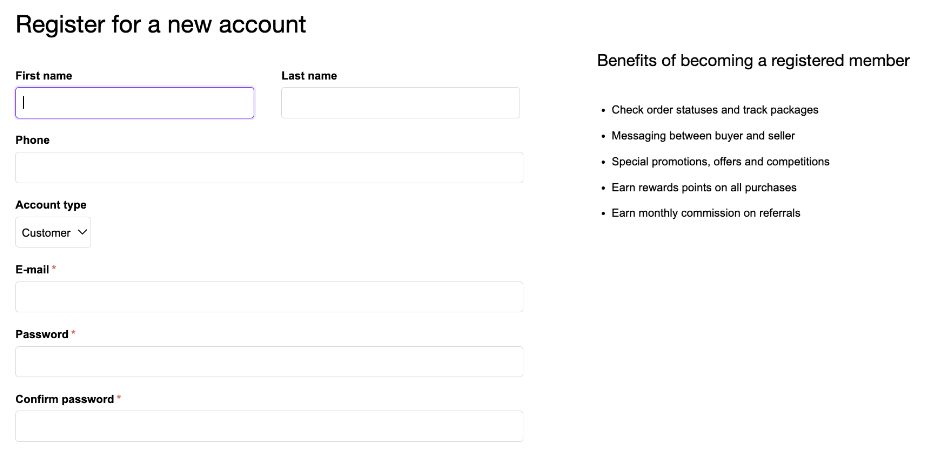Click the registered member benefits heading
936x462 pixels.
[753, 61]
